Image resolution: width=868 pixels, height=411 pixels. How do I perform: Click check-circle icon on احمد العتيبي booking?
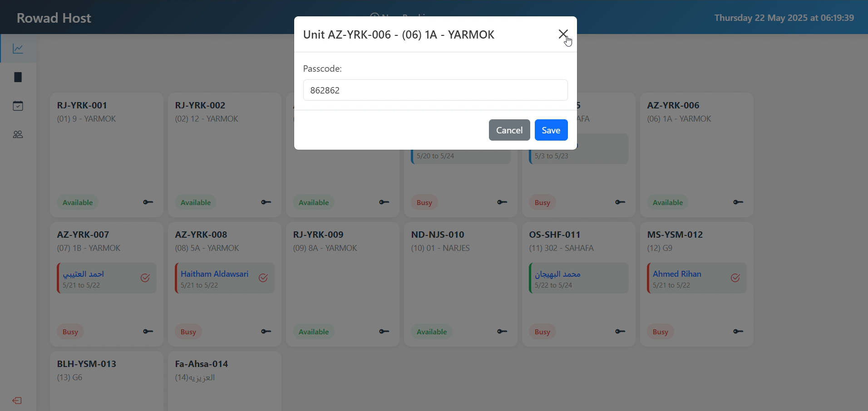pyautogui.click(x=145, y=278)
